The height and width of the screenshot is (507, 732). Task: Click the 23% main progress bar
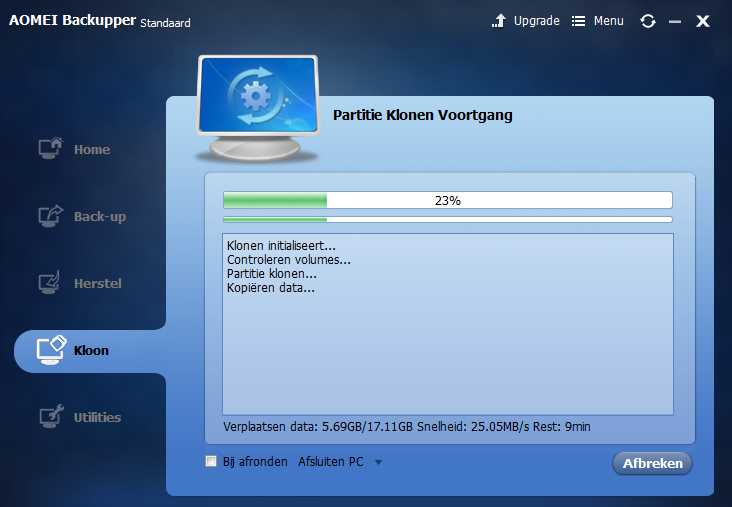[x=448, y=200]
